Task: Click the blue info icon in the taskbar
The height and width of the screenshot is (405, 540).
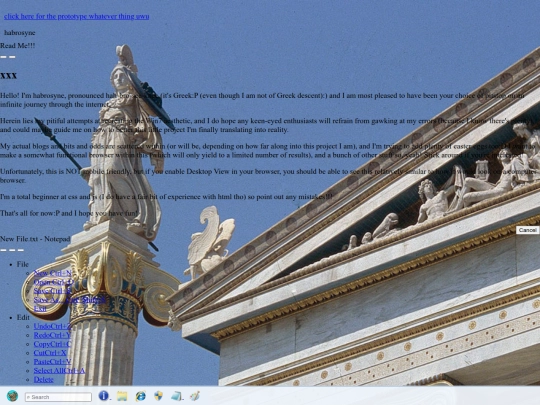Action: 103,396
